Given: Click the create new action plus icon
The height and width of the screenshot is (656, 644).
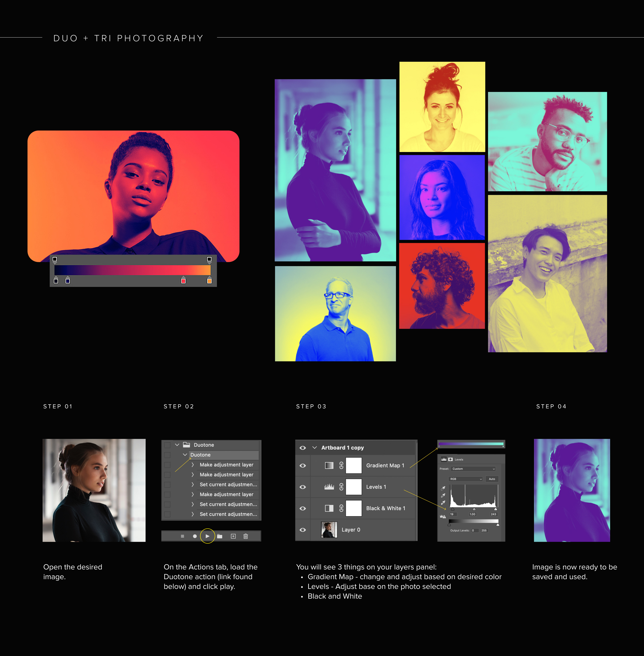Looking at the screenshot, I should point(233,536).
